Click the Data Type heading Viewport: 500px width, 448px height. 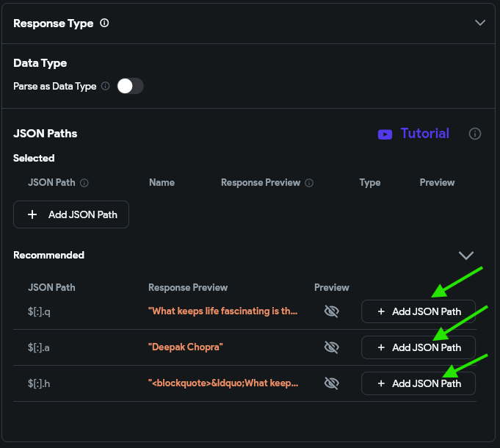coord(40,63)
